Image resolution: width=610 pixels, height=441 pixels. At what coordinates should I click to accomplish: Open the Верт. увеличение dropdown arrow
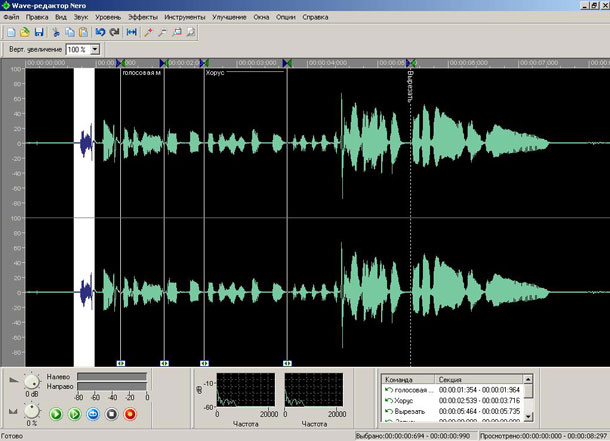tap(95, 49)
